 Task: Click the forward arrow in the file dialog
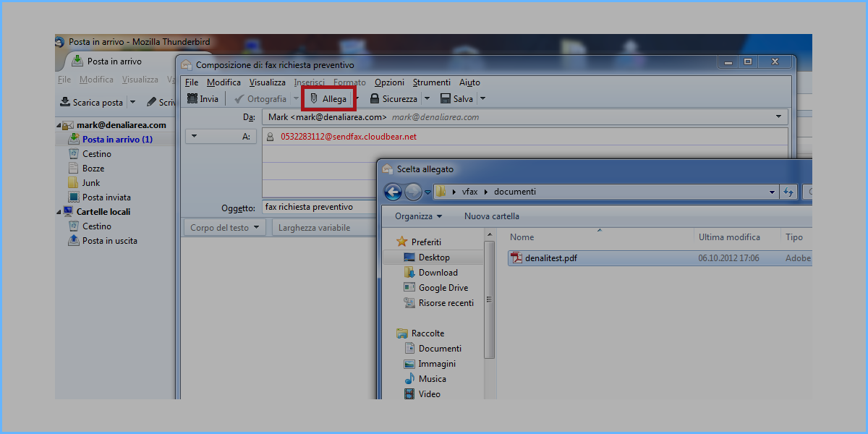413,192
